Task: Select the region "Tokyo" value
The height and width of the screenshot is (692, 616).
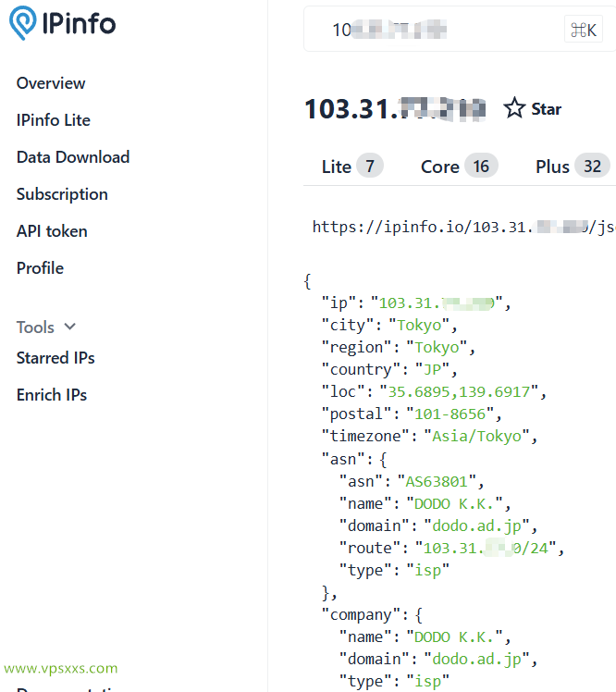Action: (437, 347)
